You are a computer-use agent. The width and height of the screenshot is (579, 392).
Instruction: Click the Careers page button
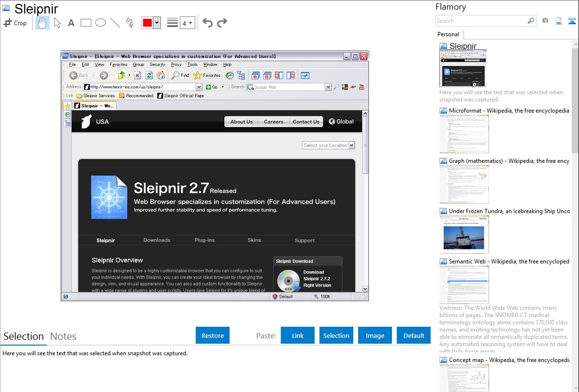click(x=274, y=121)
